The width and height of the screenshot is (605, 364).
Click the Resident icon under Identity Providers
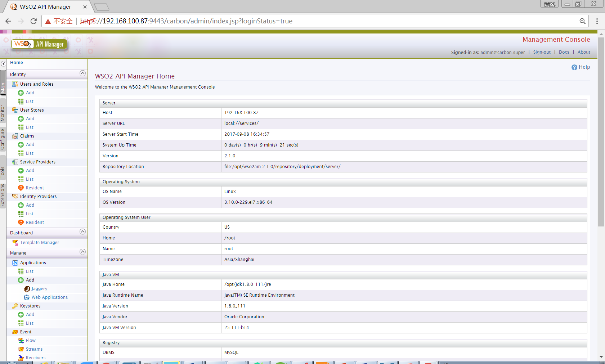point(21,223)
